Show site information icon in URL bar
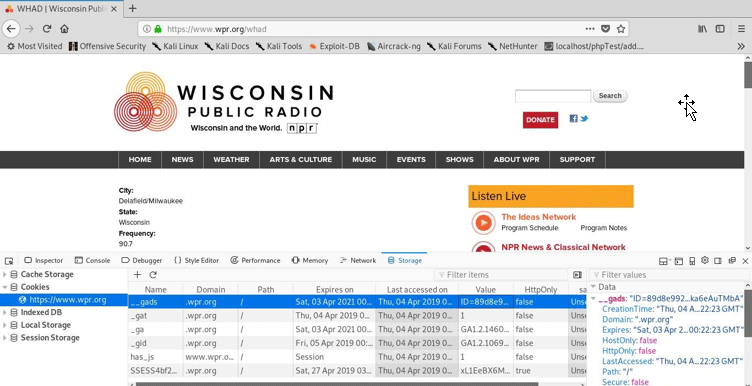The image size is (752, 386). tap(147, 29)
